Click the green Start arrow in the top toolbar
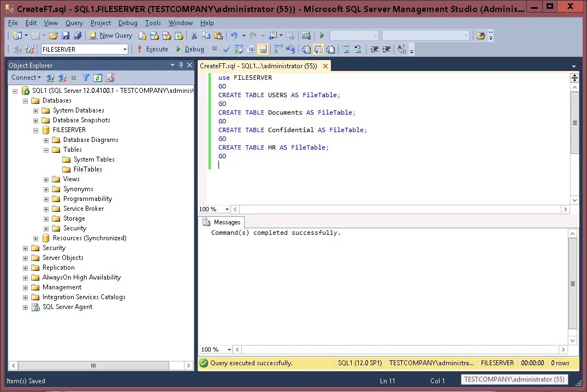 coord(322,35)
